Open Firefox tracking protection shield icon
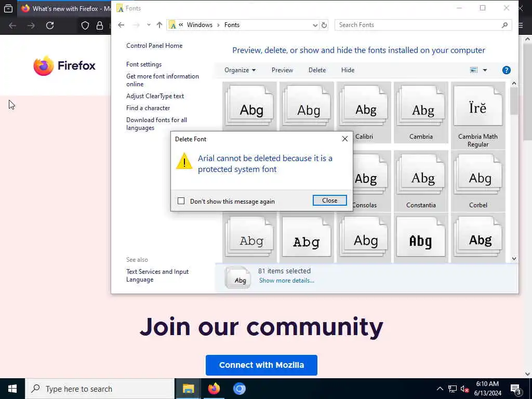 pos(85,25)
